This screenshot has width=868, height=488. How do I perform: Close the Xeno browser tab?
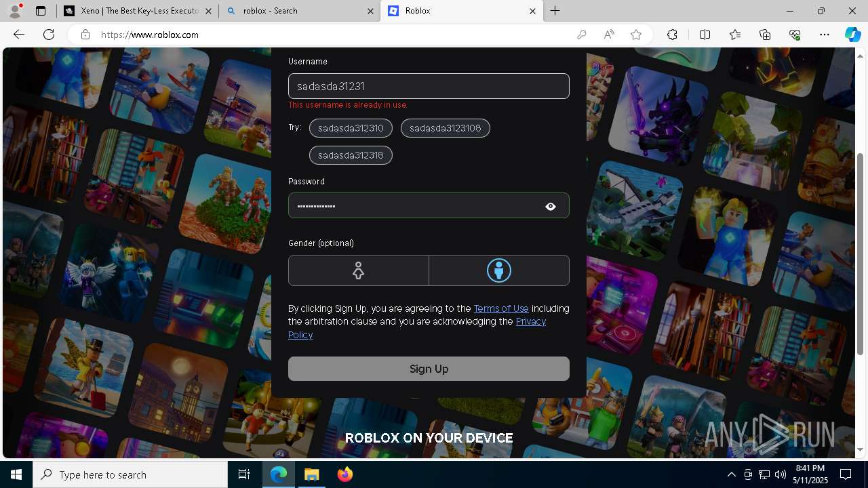(x=208, y=11)
